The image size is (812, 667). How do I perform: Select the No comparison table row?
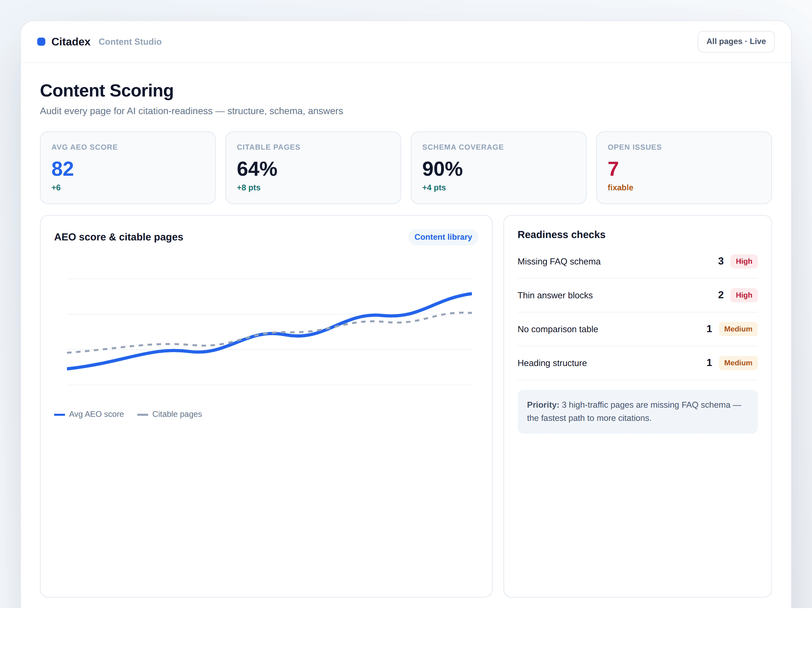coord(637,329)
